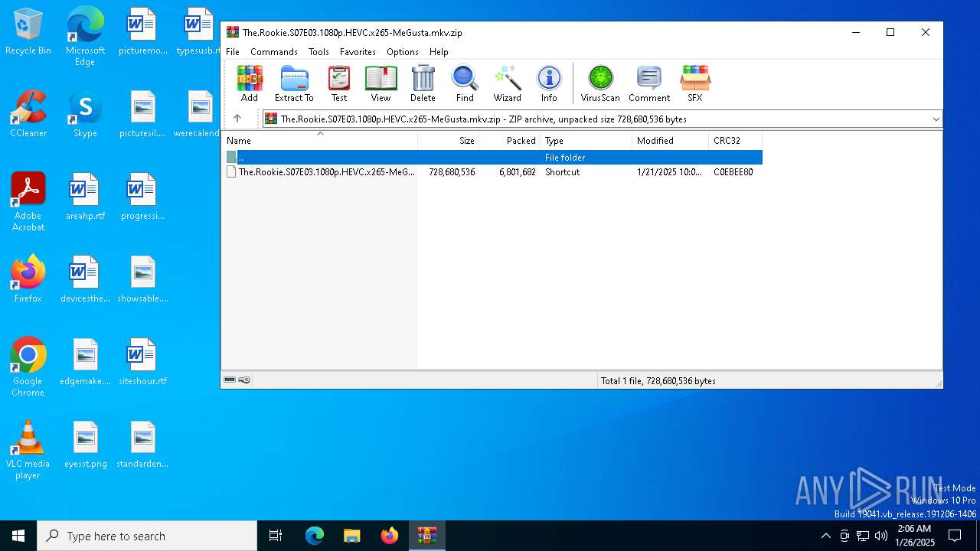Expand the archive path dropdown
The width and height of the screenshot is (980, 551).
936,119
